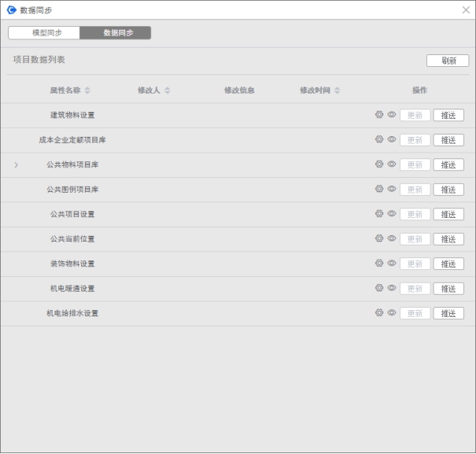Screen dimensions: 476x454
Task: Open gear settings for 公共图例项目库
Action: coord(378,189)
